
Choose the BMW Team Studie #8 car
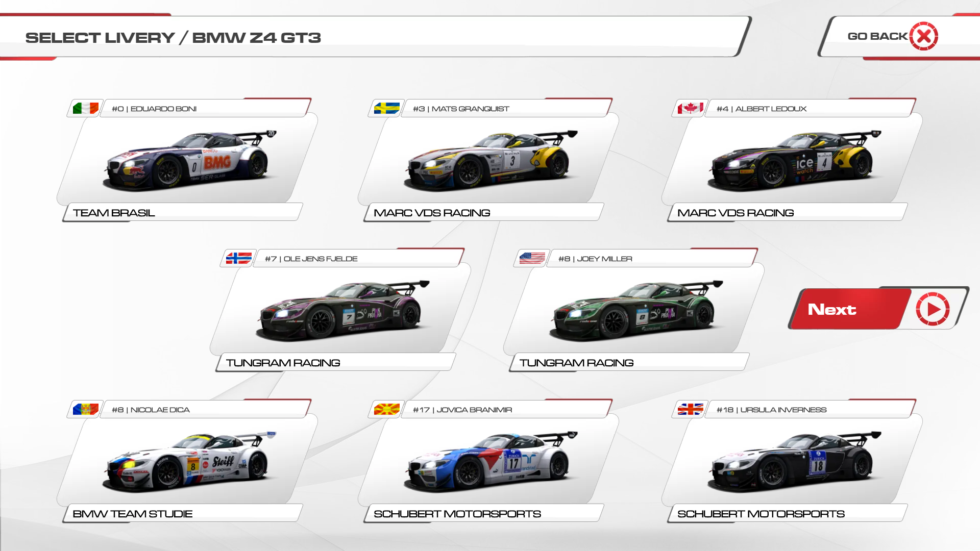click(x=189, y=462)
